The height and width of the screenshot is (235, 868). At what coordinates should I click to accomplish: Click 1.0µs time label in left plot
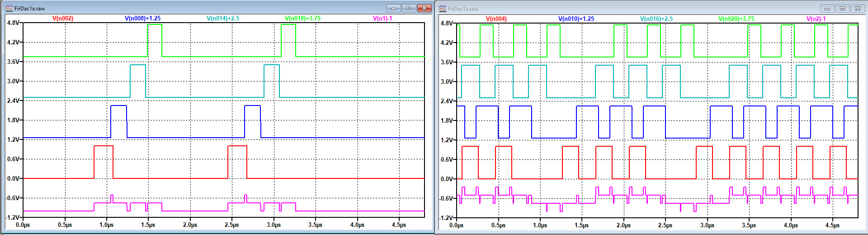107,225
